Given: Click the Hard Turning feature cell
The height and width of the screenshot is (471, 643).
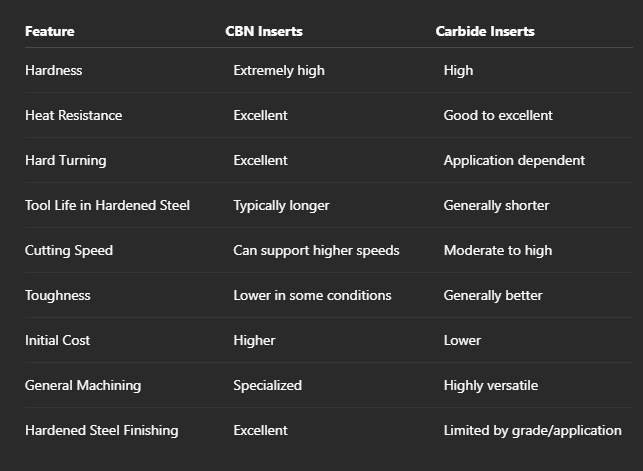Looking at the screenshot, I should tap(66, 161).
